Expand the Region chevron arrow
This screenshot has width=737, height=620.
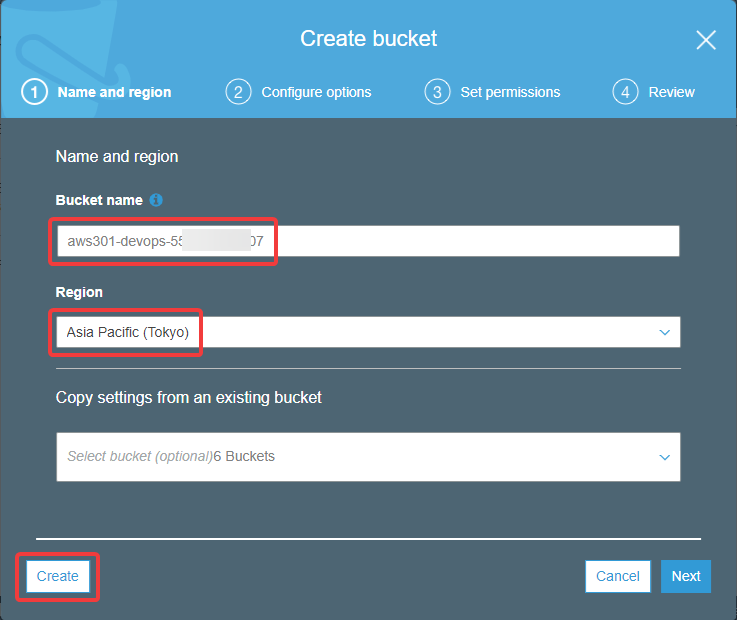tap(665, 332)
